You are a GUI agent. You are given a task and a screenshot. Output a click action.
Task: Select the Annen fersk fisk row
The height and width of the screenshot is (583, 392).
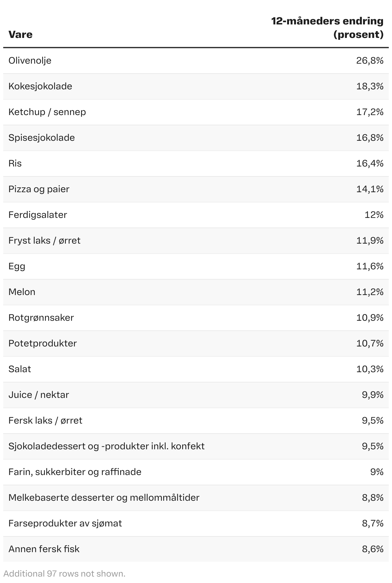pos(44,549)
